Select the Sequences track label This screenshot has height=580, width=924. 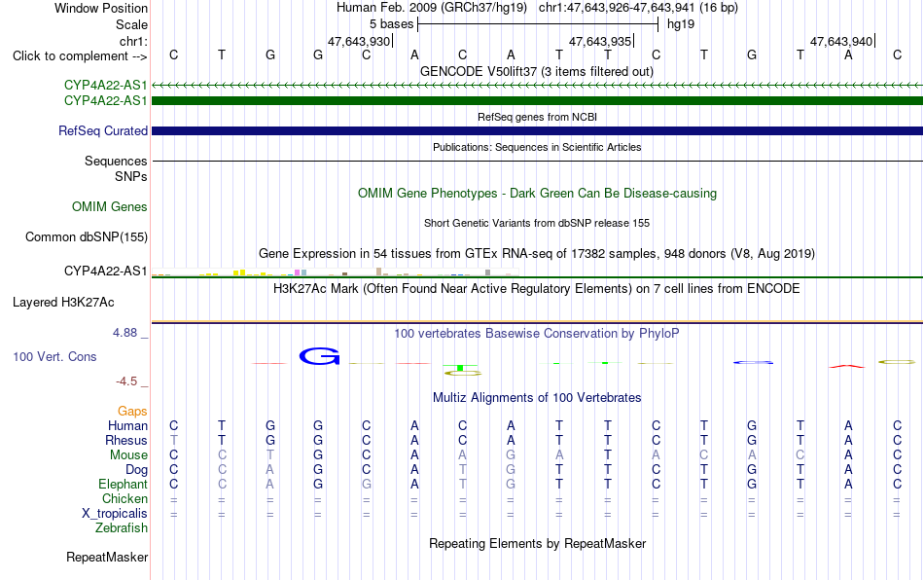click(116, 161)
